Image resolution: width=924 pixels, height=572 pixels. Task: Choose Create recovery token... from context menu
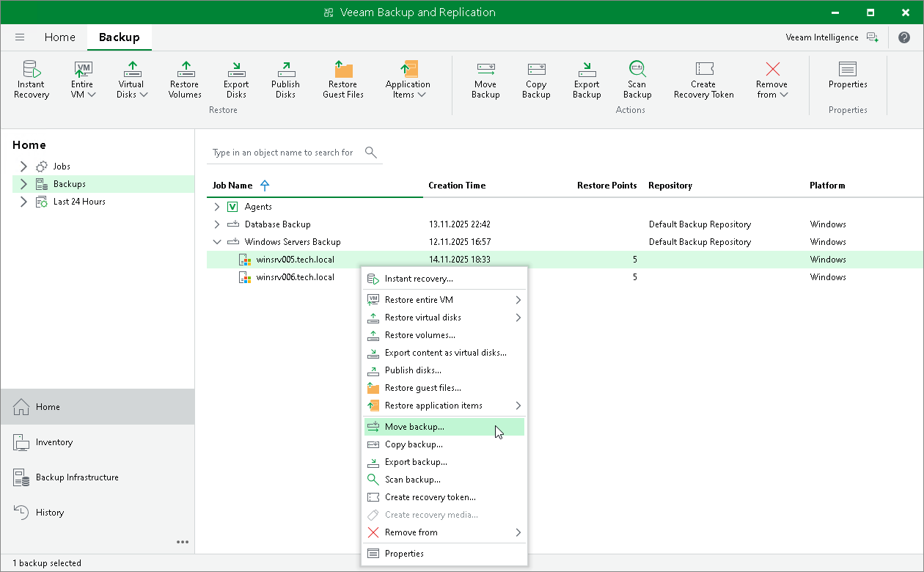pyautogui.click(x=444, y=497)
